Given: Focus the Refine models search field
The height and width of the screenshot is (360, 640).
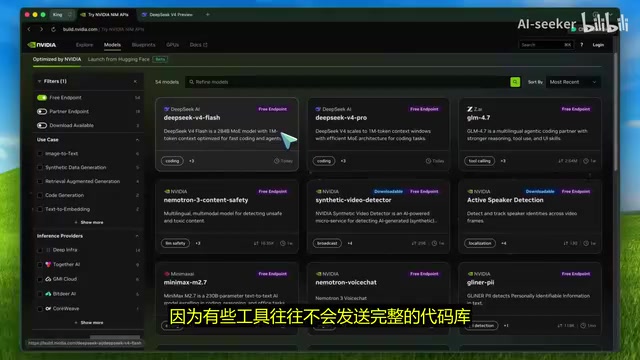Looking at the screenshot, I should 347,82.
